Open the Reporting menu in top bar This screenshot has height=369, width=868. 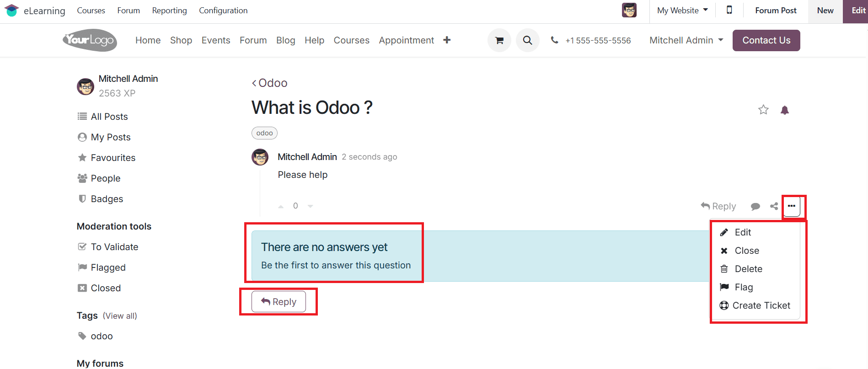[x=169, y=10]
